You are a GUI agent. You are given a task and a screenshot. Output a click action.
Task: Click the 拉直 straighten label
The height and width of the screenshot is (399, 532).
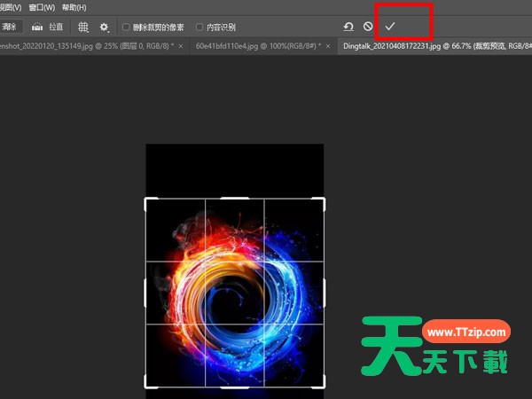56,27
